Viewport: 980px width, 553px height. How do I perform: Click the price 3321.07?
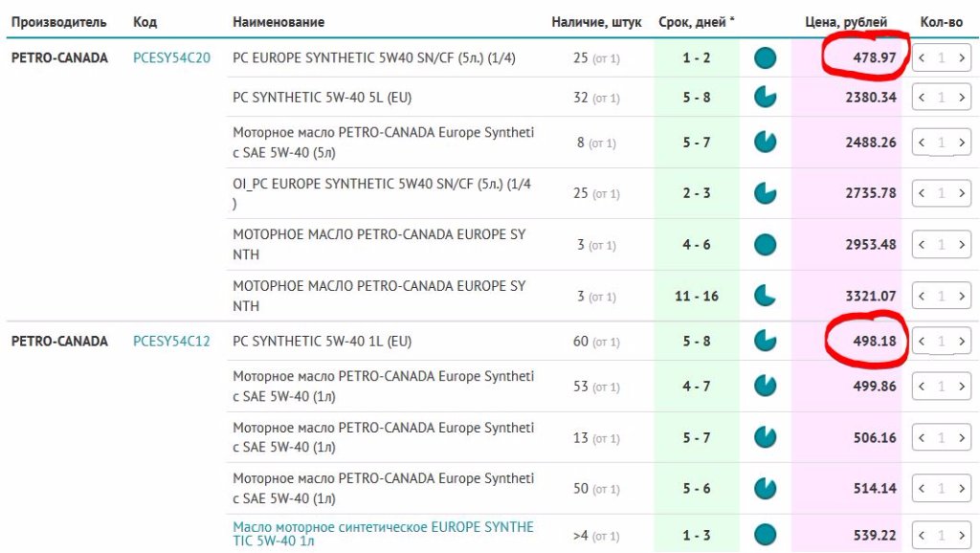point(871,296)
